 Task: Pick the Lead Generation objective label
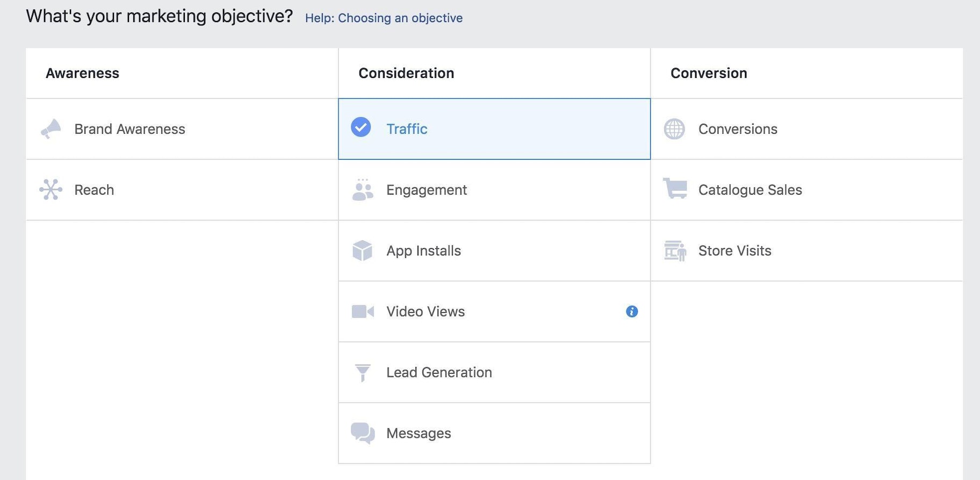439,372
